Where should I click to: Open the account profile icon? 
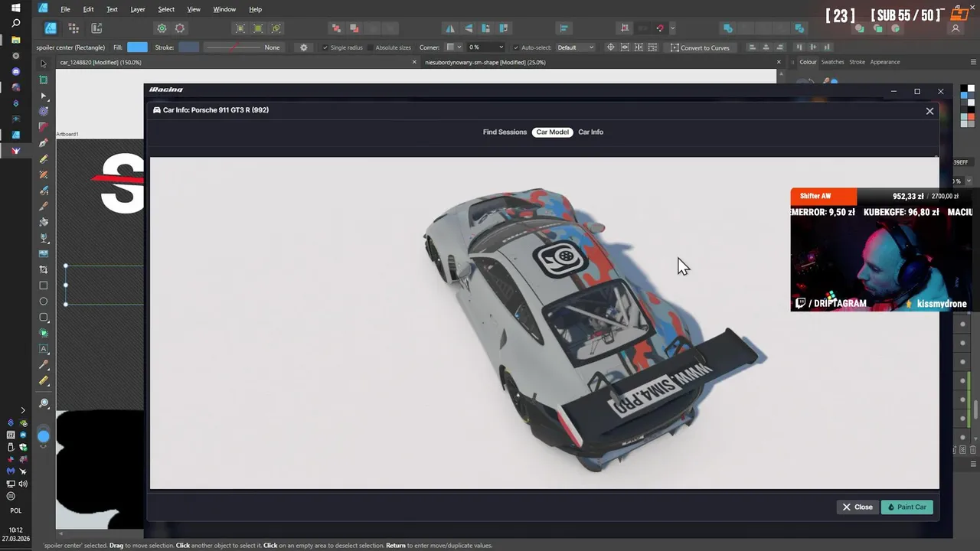[955, 28]
